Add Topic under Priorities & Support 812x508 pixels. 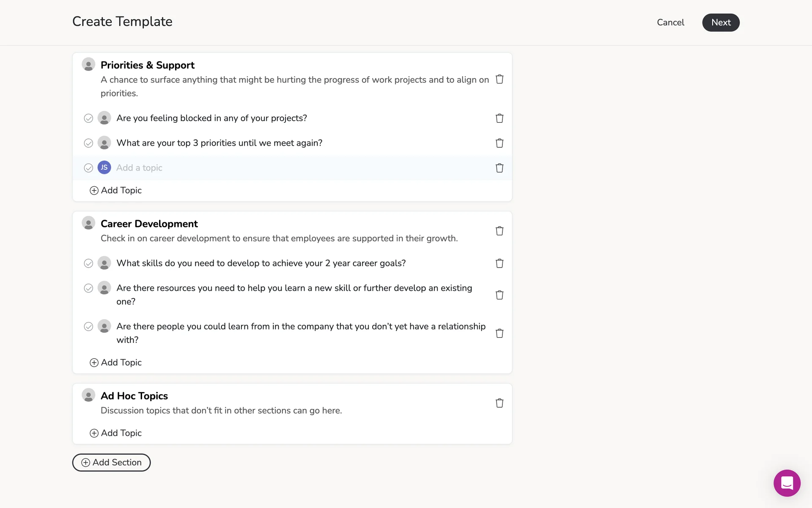pyautogui.click(x=116, y=190)
